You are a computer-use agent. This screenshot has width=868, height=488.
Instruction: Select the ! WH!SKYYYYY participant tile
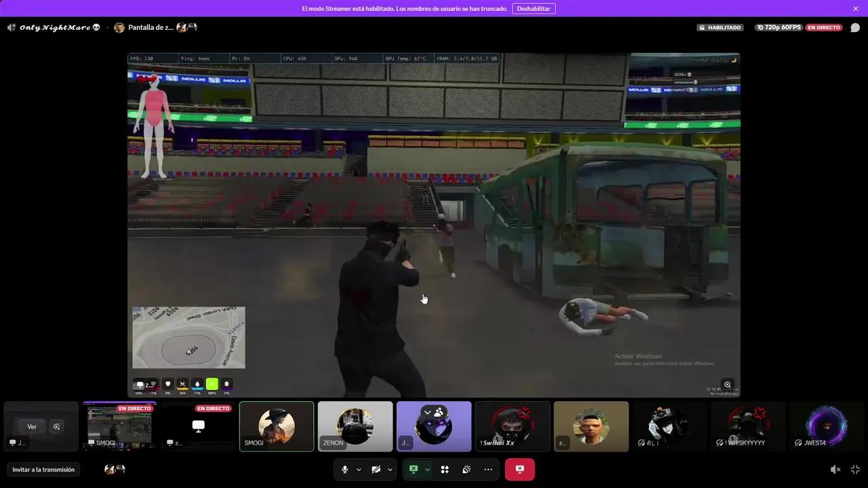pyautogui.click(x=749, y=426)
